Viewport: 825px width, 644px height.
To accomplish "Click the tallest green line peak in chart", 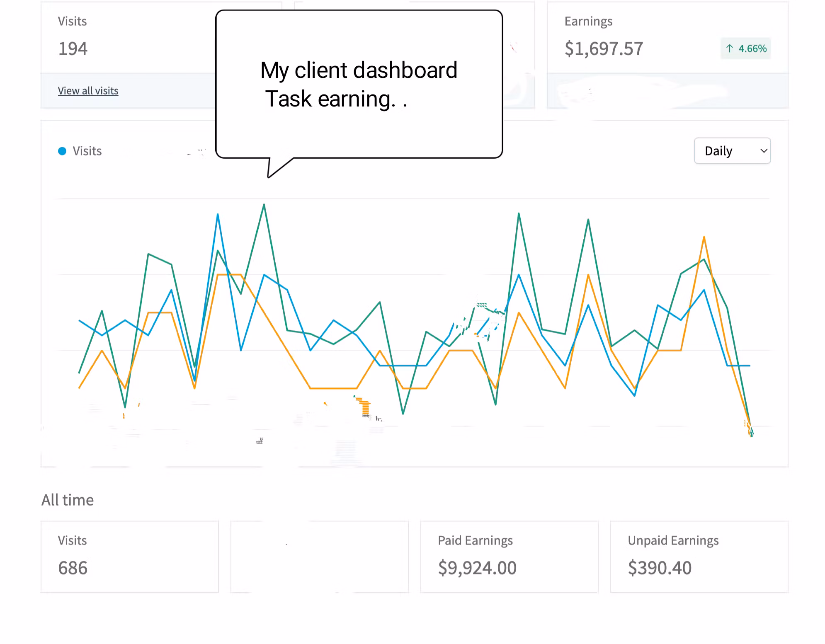I will (x=264, y=205).
